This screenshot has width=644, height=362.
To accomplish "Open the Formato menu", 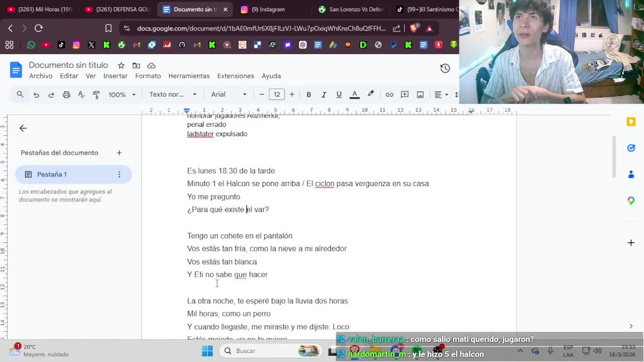I will point(148,76).
